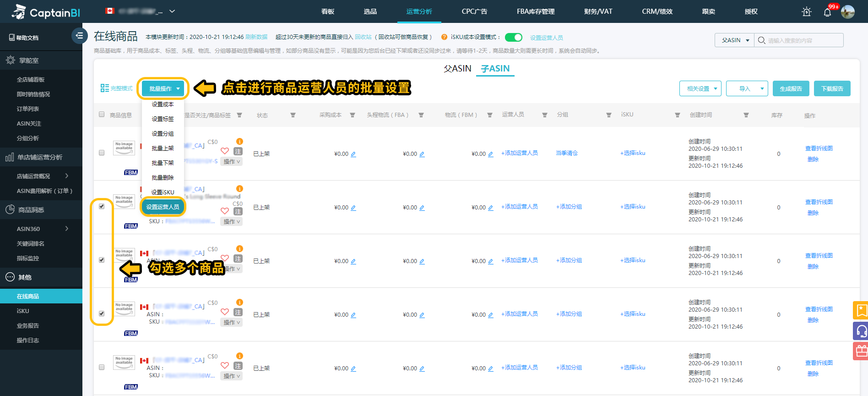Check the first product row checkbox

tap(102, 153)
